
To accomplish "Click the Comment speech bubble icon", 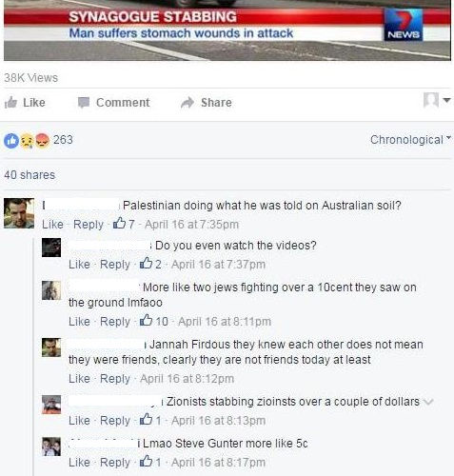I will (84, 103).
